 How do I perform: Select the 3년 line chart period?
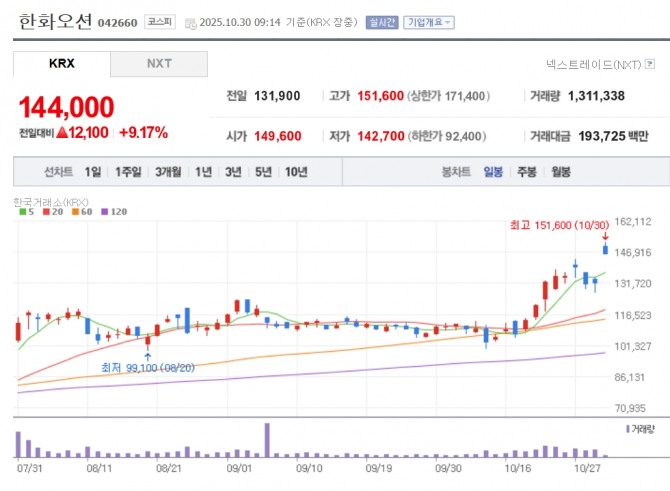coord(233,172)
